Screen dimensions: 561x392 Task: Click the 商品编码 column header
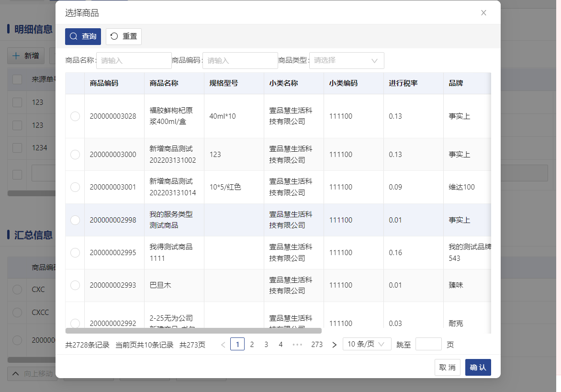(x=104, y=83)
